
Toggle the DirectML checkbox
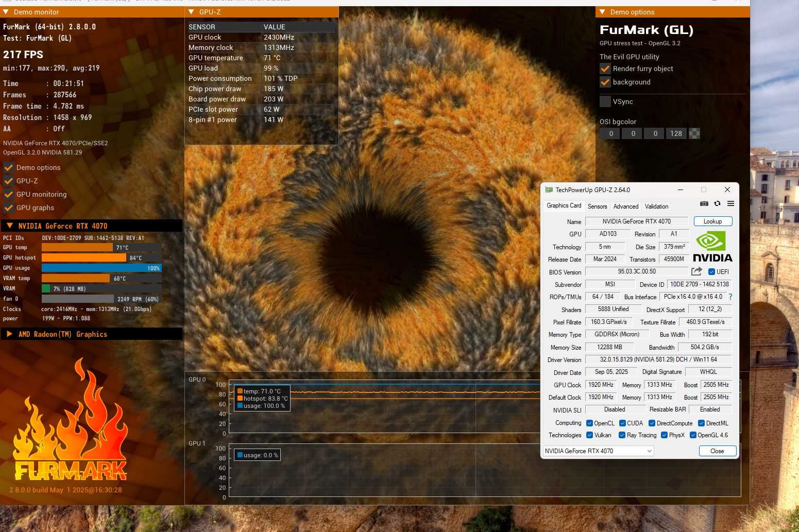pos(701,423)
